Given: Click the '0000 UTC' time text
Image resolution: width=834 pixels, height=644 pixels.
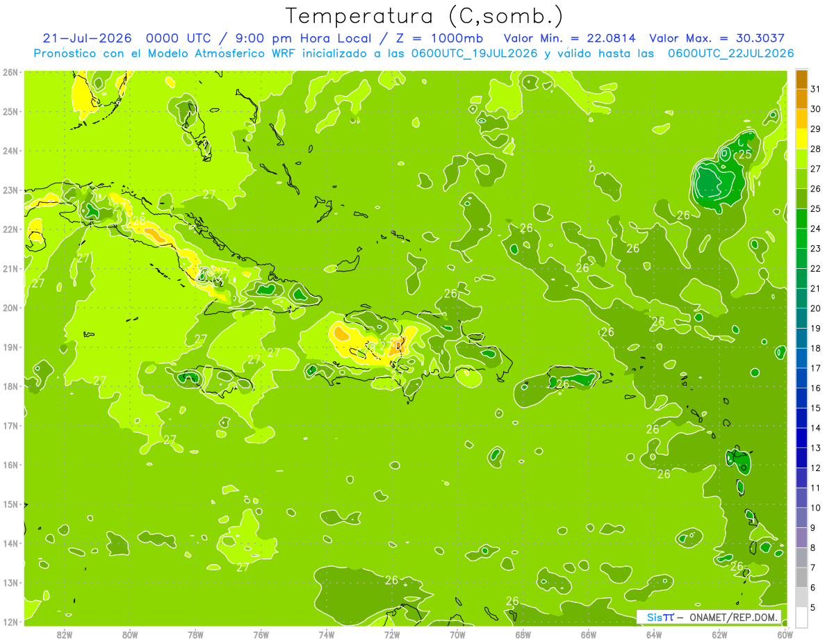Looking at the screenshot, I should [177, 38].
